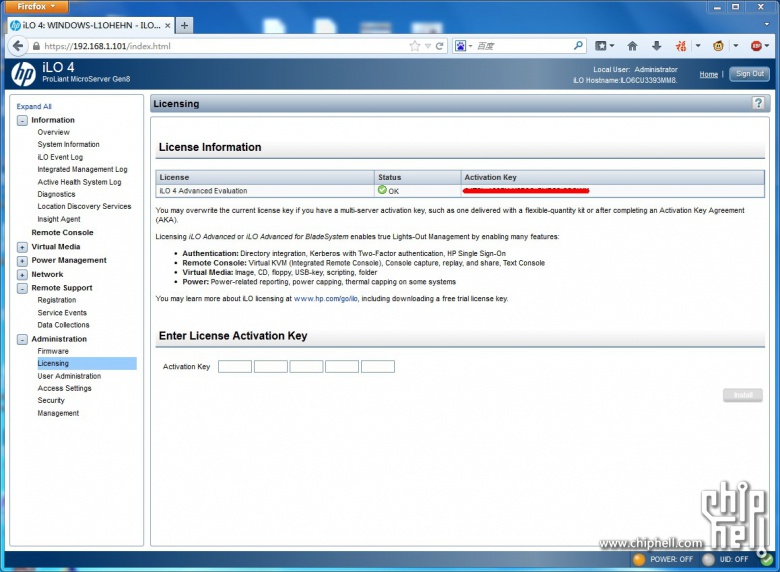780x572 pixels.
Task: Click the red Adblock Plus icon
Action: (756, 46)
